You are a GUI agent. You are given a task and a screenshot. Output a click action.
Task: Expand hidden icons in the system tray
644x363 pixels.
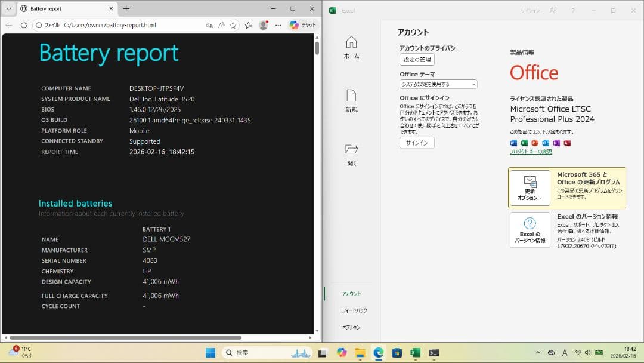click(x=537, y=352)
